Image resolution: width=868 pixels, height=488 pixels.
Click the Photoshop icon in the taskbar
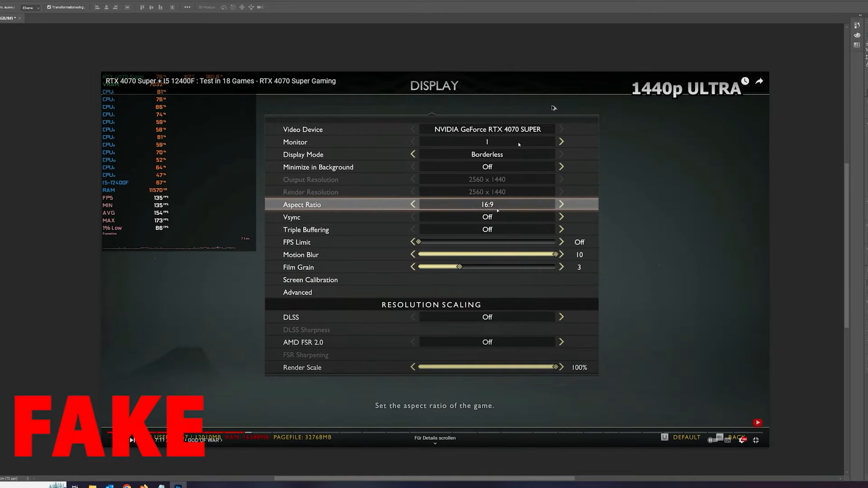pos(177,486)
